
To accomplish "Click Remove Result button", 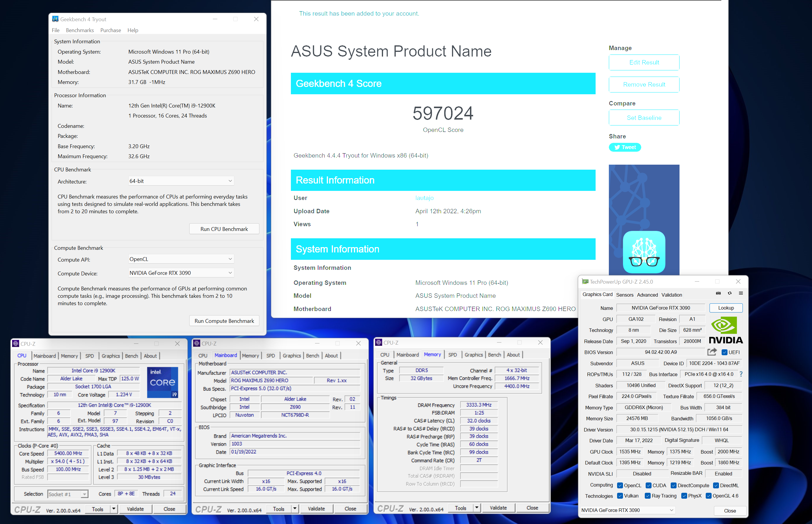I will coord(644,84).
